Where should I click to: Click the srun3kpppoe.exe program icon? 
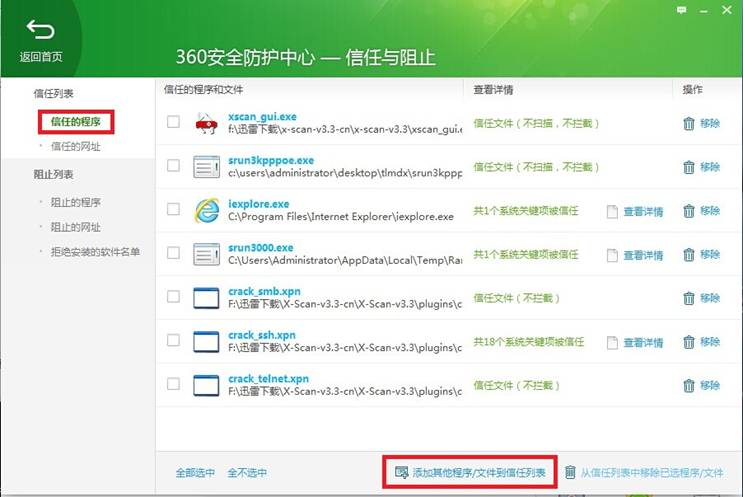click(x=207, y=167)
